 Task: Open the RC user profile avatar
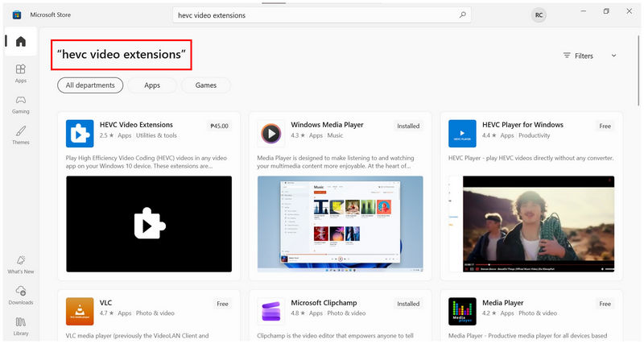(x=539, y=15)
